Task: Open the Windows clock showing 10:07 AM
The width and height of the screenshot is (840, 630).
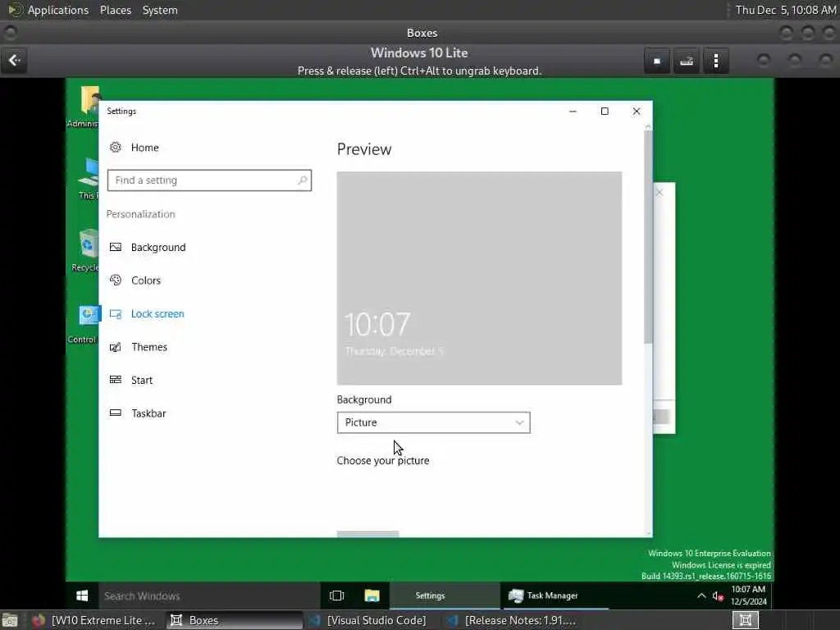Action: 748,596
